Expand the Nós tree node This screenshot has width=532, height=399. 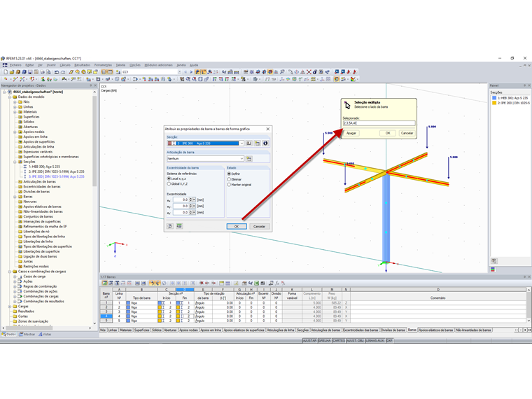point(15,101)
